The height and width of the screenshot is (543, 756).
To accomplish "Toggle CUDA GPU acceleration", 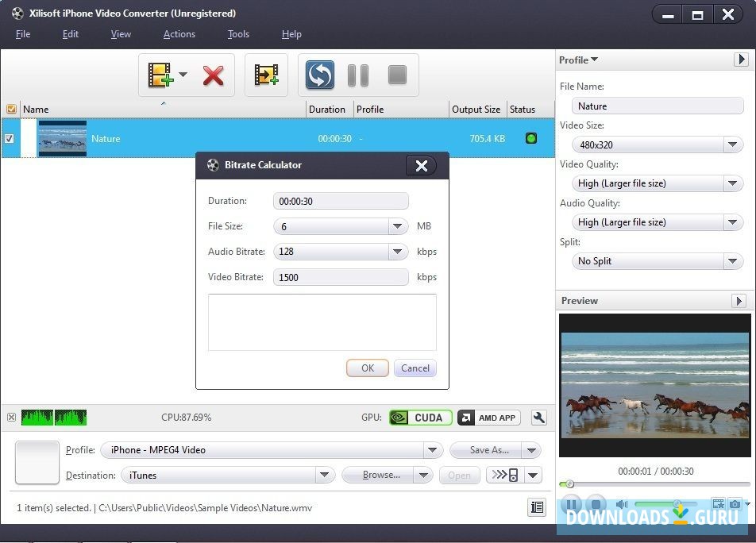I will (420, 418).
